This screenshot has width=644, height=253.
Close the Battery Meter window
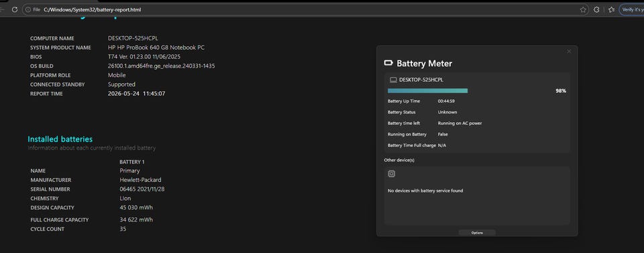(569, 52)
